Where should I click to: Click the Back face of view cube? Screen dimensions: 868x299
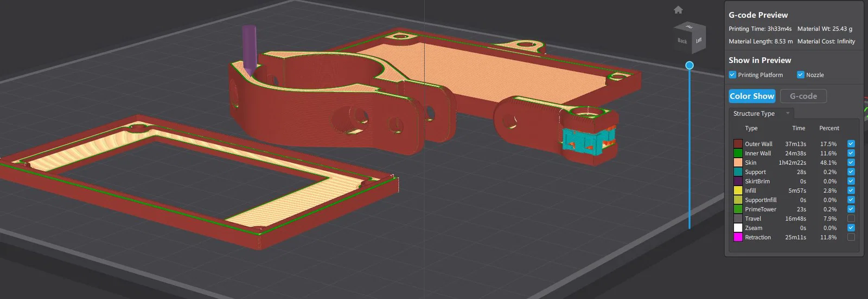coord(682,40)
